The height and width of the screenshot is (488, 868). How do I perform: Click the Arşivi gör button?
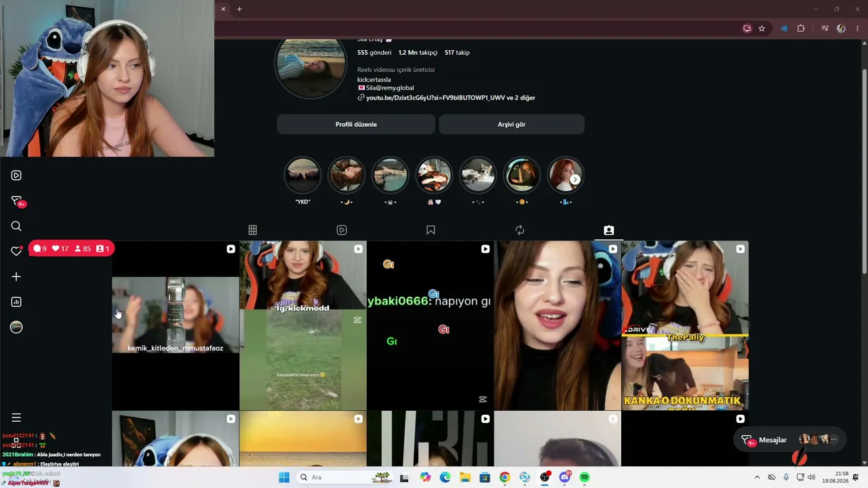click(x=511, y=124)
